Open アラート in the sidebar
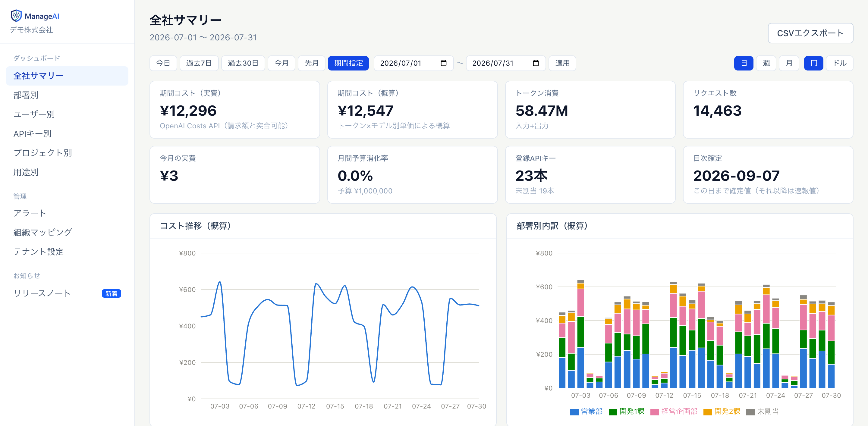 pyautogui.click(x=67, y=213)
